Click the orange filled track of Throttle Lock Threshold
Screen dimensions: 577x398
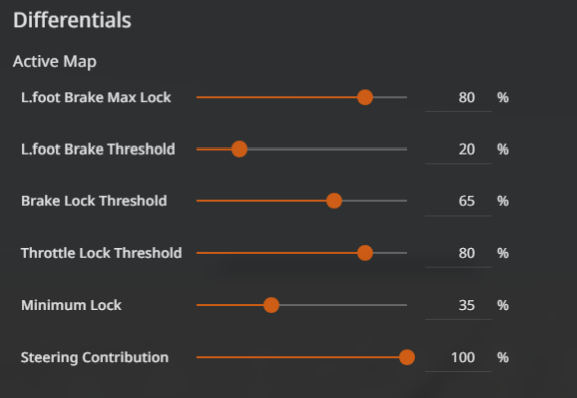click(277, 253)
